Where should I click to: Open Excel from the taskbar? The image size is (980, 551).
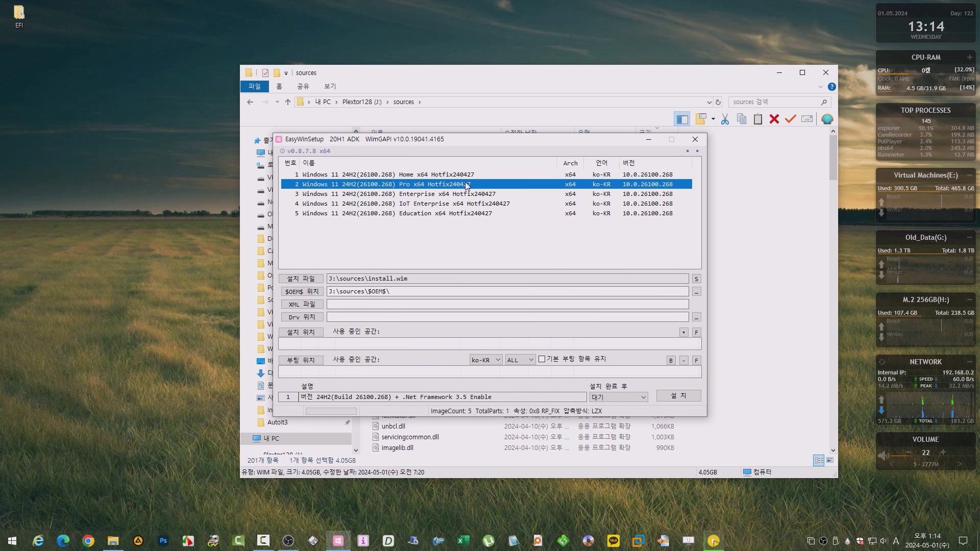coord(463,541)
